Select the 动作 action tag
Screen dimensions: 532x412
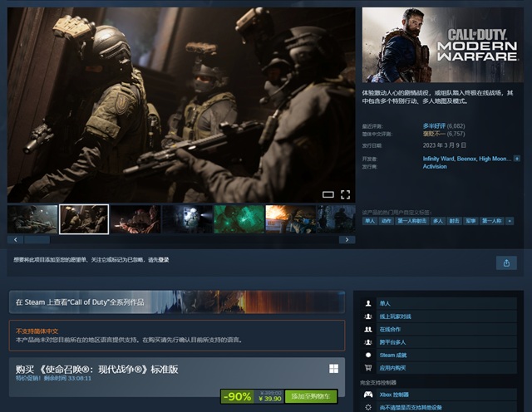[x=387, y=221]
